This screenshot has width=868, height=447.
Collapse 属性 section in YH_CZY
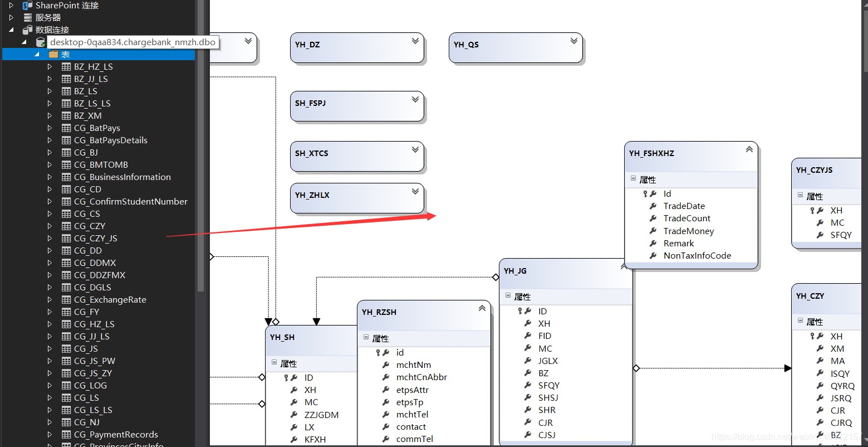[800, 321]
